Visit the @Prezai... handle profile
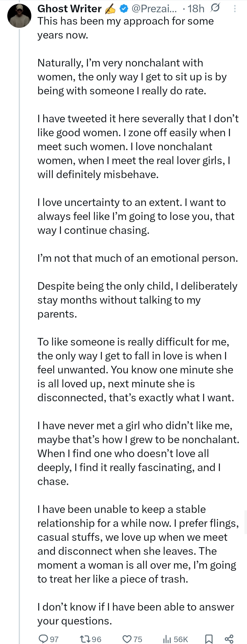The height and width of the screenshot is (644, 247). click(x=154, y=9)
